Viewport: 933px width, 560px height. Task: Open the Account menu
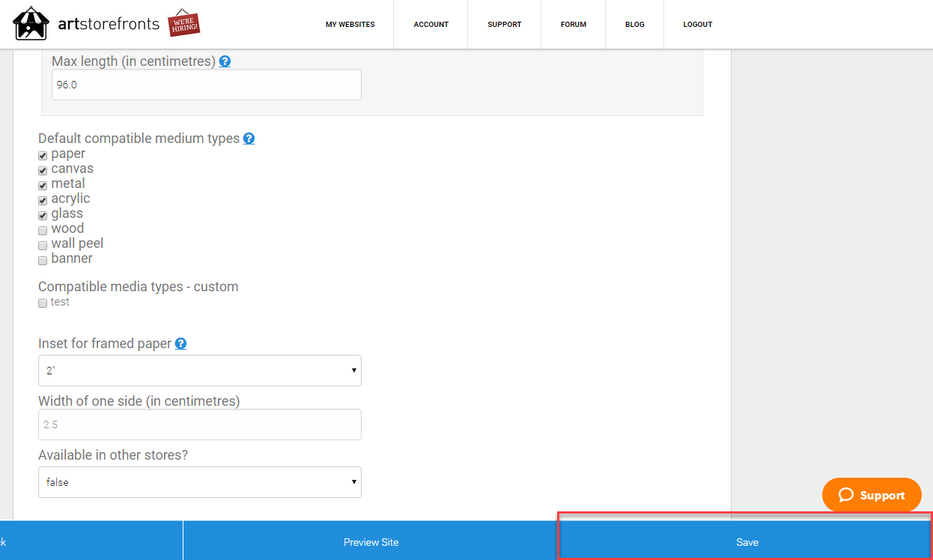(x=431, y=25)
